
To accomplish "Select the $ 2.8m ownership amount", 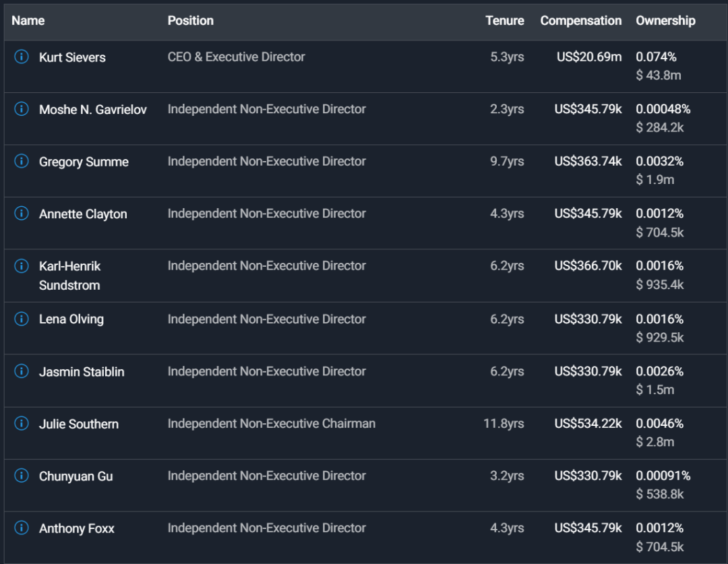I will point(655,442).
